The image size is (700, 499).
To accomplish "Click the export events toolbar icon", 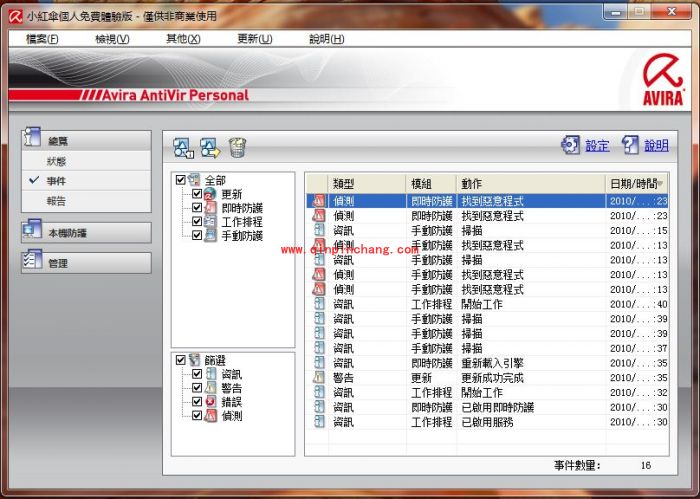I will 210,148.
